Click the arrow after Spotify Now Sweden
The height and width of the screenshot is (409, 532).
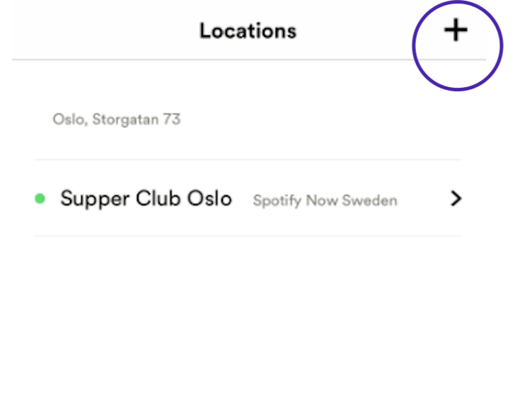[456, 200]
